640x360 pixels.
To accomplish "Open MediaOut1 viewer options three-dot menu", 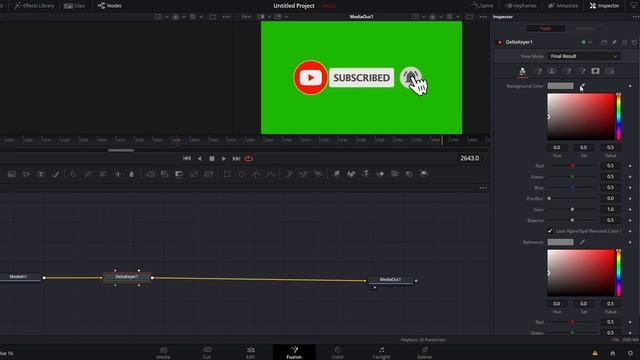I will (483, 17).
